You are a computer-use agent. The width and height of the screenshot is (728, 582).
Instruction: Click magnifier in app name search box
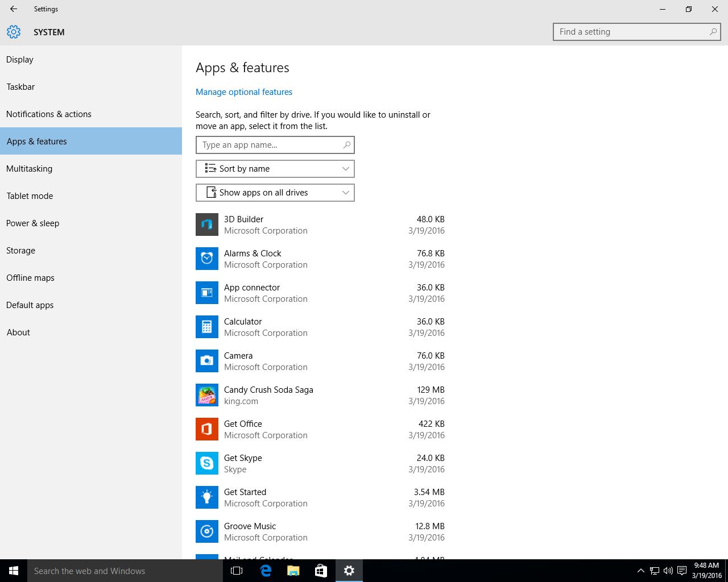346,145
